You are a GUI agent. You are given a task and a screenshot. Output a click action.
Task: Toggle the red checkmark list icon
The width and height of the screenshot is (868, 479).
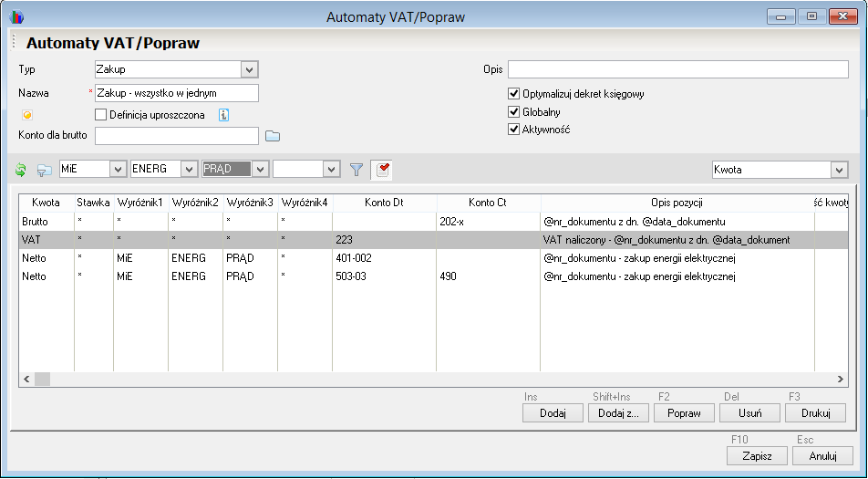[x=382, y=170]
